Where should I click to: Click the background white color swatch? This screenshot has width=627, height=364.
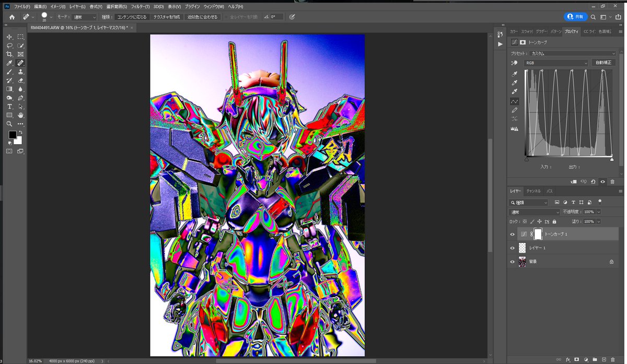18,140
